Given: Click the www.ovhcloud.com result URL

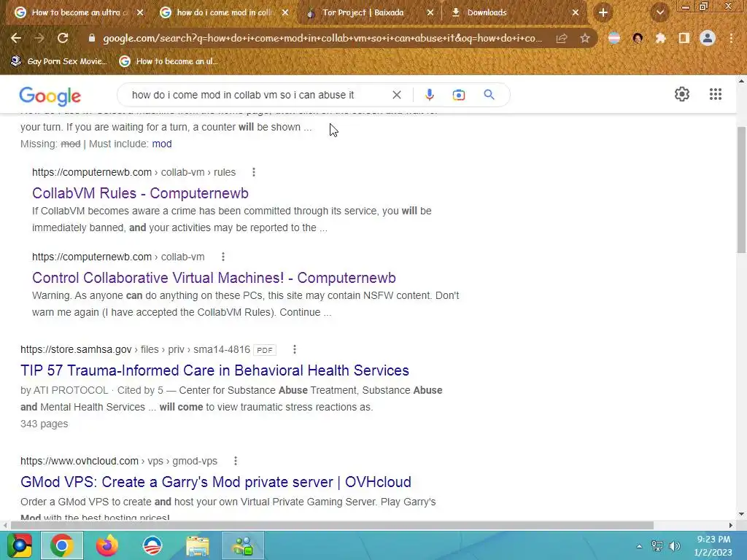Looking at the screenshot, I should point(119,461).
